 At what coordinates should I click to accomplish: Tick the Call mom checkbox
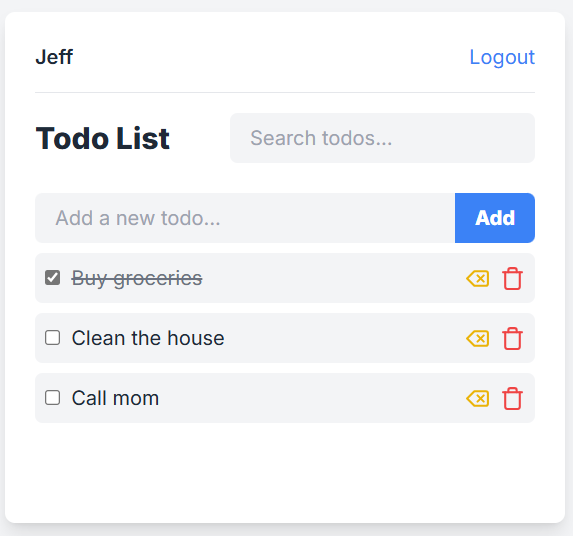point(53,398)
